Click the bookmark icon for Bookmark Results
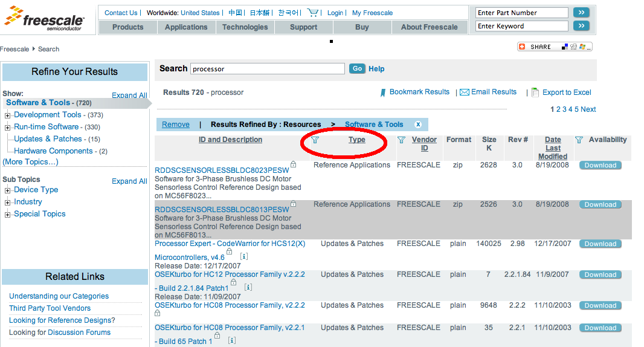 383,92
